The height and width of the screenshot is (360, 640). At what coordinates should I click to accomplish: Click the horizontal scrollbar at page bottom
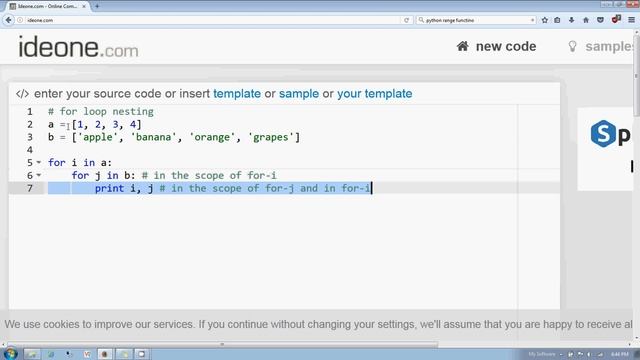click(222, 344)
